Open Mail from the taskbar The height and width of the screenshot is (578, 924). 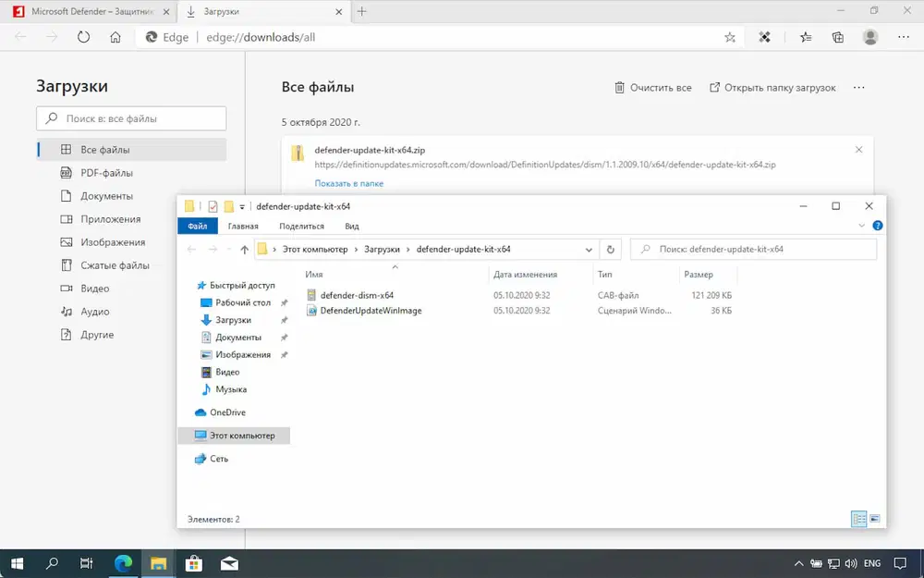tap(228, 563)
